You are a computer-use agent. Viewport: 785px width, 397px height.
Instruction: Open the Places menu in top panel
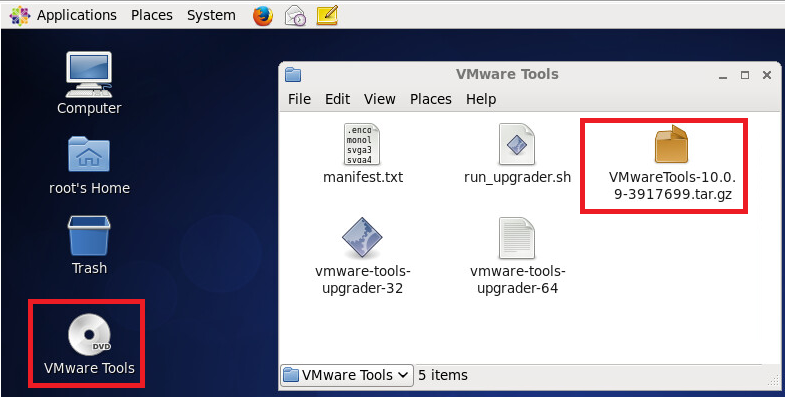(152, 16)
